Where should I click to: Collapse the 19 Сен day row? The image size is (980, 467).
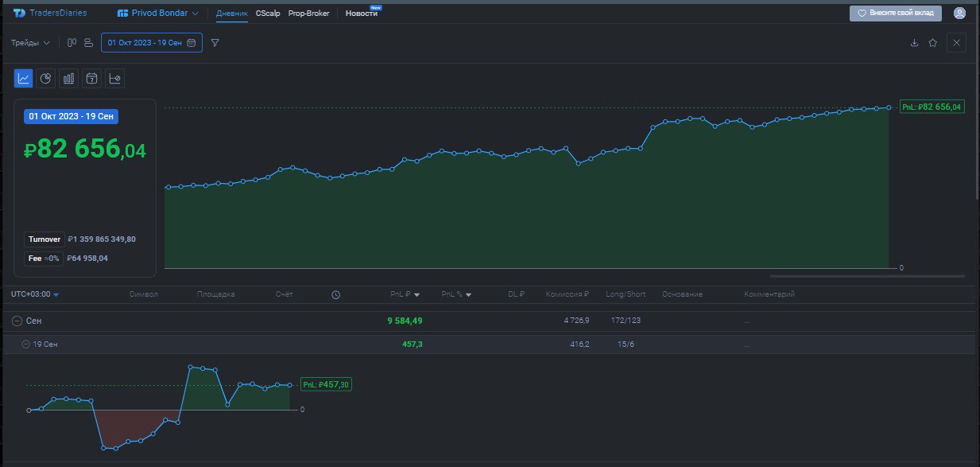click(26, 344)
